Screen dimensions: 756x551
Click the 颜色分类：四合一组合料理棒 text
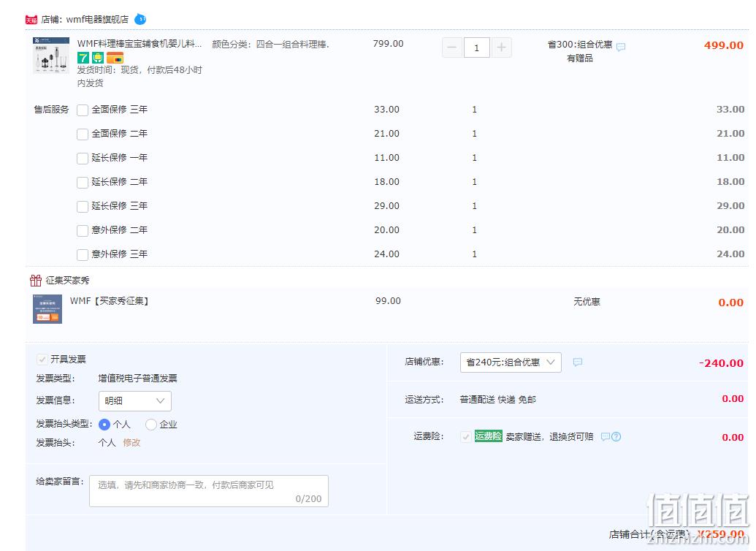tap(270, 45)
